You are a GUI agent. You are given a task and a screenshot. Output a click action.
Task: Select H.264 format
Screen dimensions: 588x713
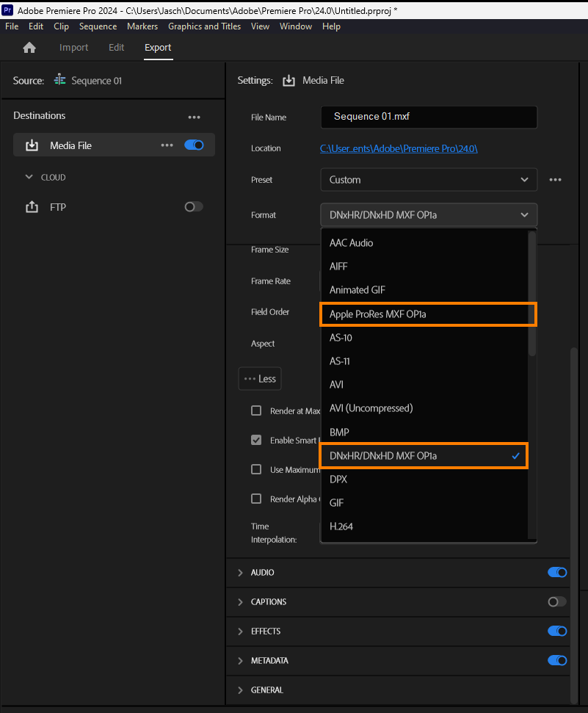tap(424, 526)
